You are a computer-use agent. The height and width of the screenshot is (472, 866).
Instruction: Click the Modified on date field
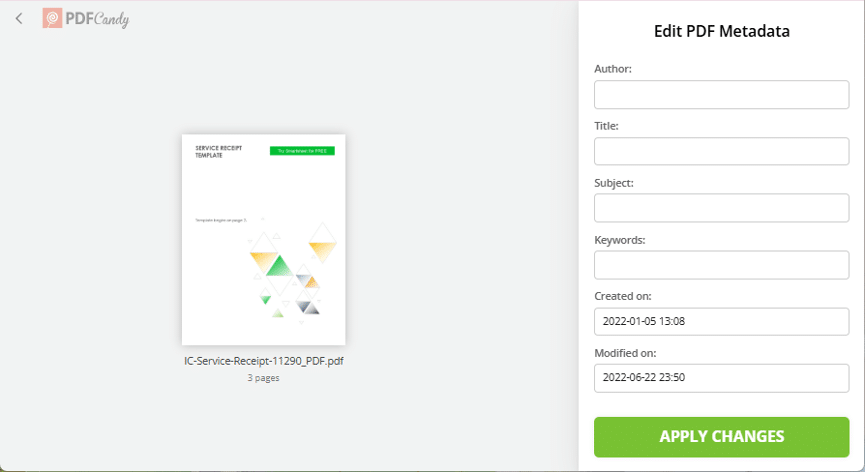pos(721,378)
